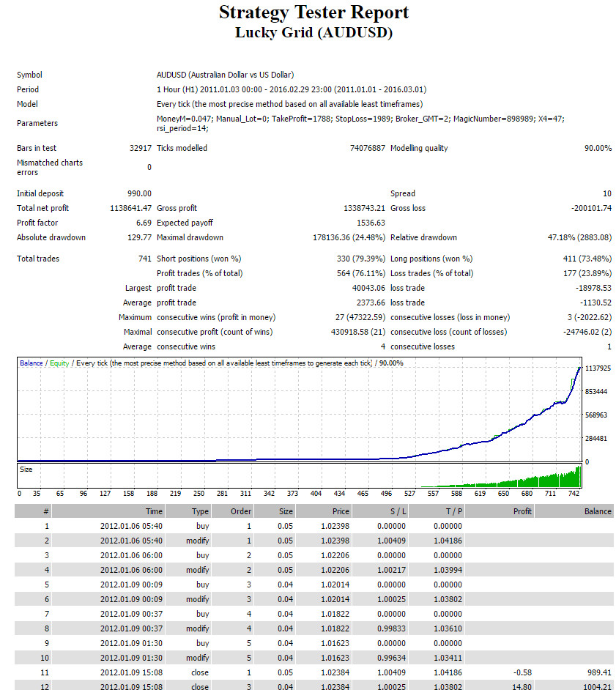Click the Period value starting '1 Hour (H1)'
616x690 pixels.
(x=292, y=89)
